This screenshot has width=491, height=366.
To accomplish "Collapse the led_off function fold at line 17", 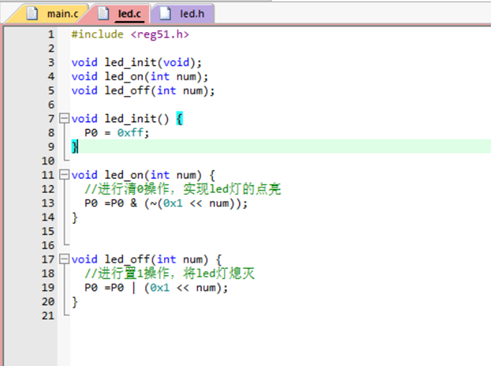I will (x=64, y=259).
